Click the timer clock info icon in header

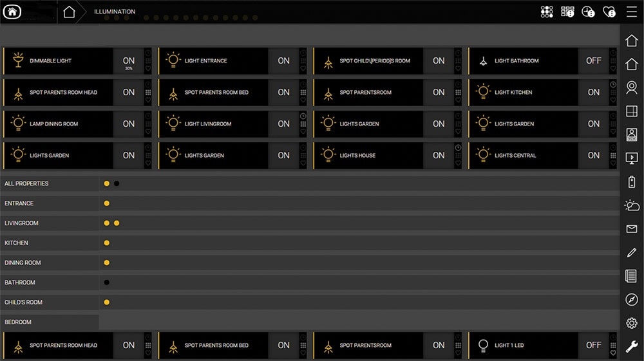point(588,12)
